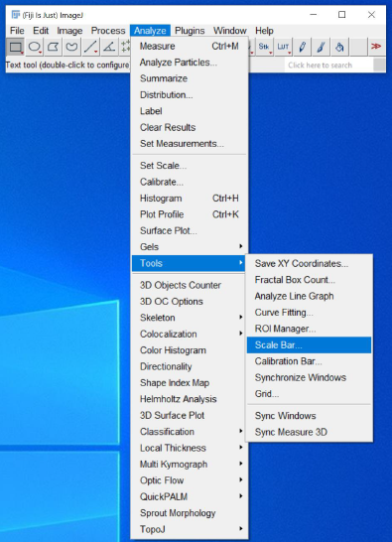Choose Sync Measure 3D
The image size is (392, 542).
pyautogui.click(x=309, y=432)
